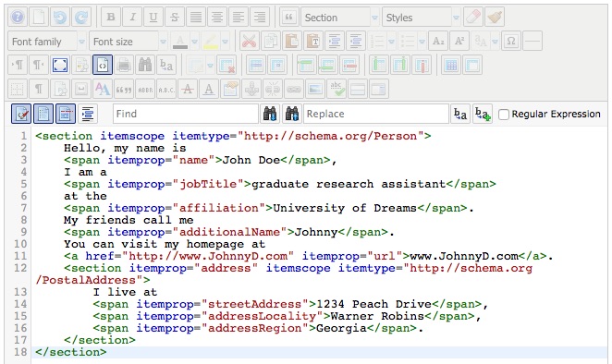Set right-to-left text direction

click(x=39, y=66)
